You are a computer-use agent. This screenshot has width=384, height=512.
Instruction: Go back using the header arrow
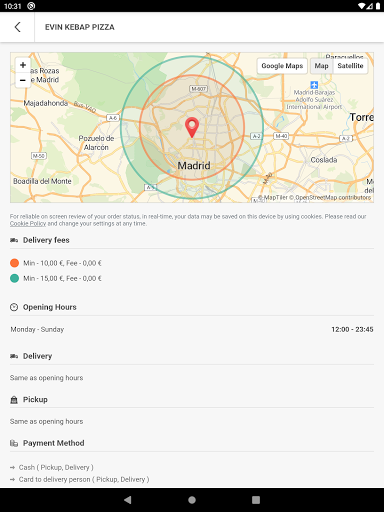(x=18, y=27)
